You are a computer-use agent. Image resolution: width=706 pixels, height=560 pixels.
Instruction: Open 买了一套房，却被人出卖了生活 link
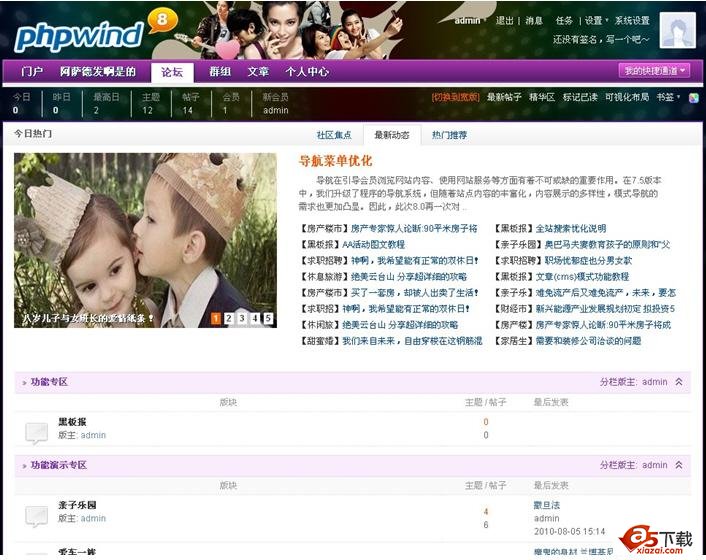[414, 293]
